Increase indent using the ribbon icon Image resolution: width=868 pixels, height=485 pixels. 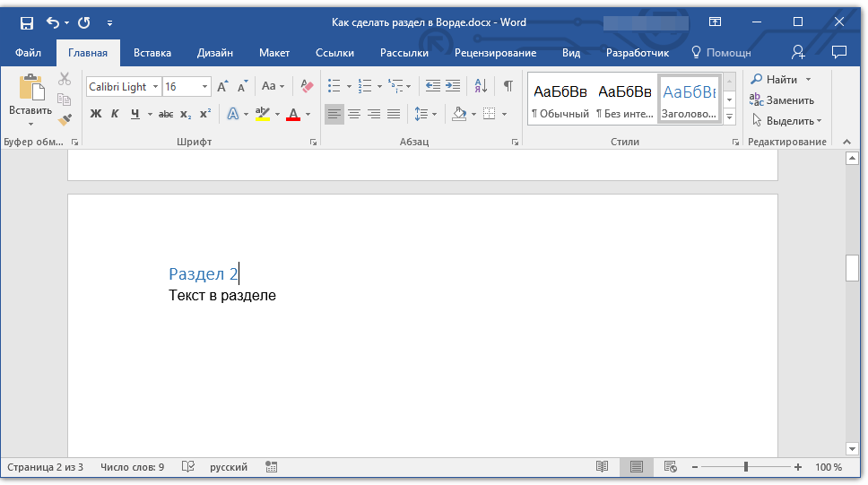[453, 86]
